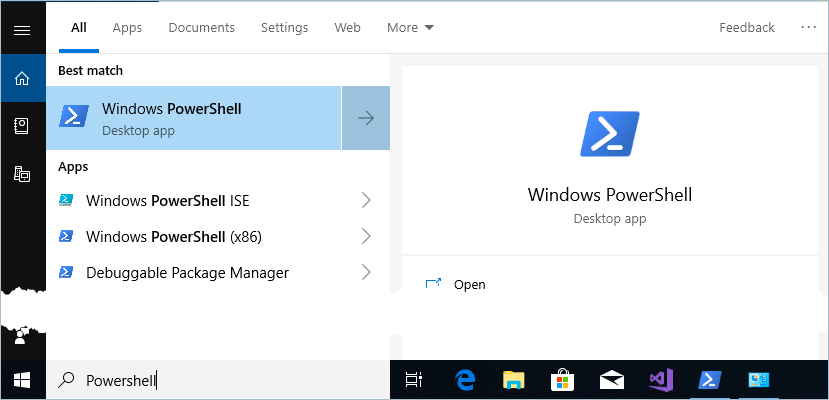
Task: Expand Windows PowerShell ISE options chevron
Action: 365,201
